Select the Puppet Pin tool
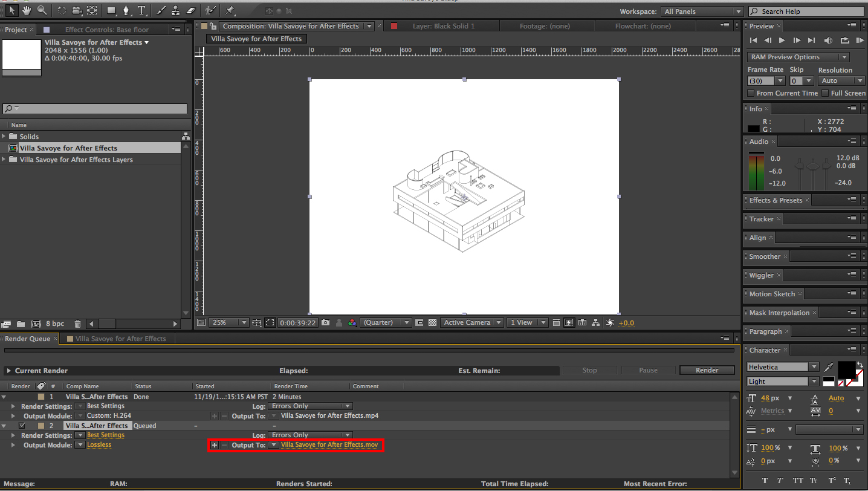The height and width of the screenshot is (491, 868). click(x=230, y=10)
